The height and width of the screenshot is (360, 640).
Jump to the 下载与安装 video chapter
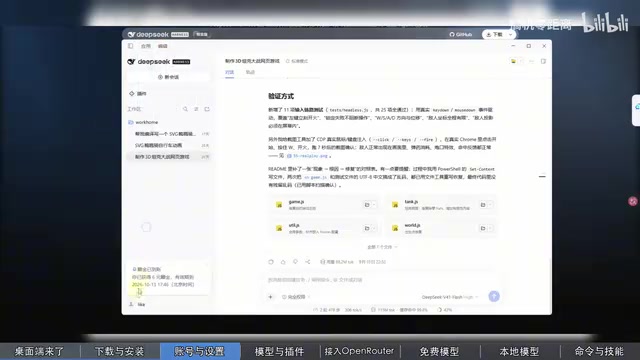coord(120,351)
